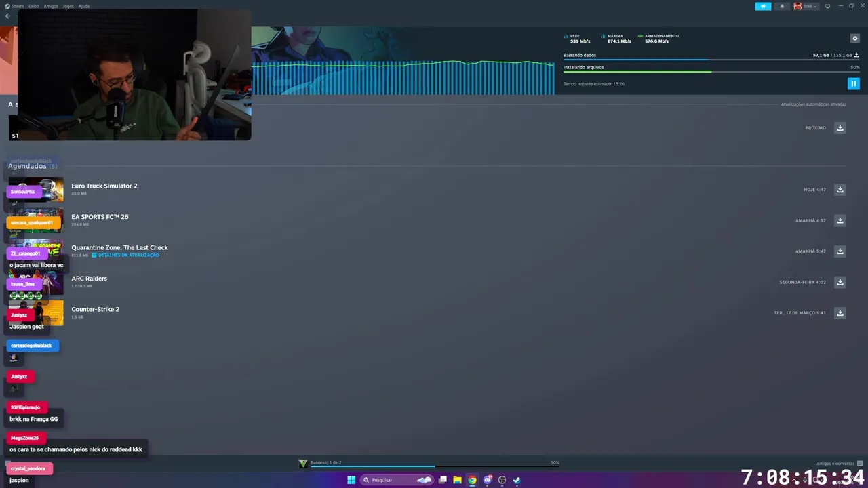Image resolution: width=868 pixels, height=488 pixels.
Task: Open the Amigos menu
Action: click(x=51, y=6)
